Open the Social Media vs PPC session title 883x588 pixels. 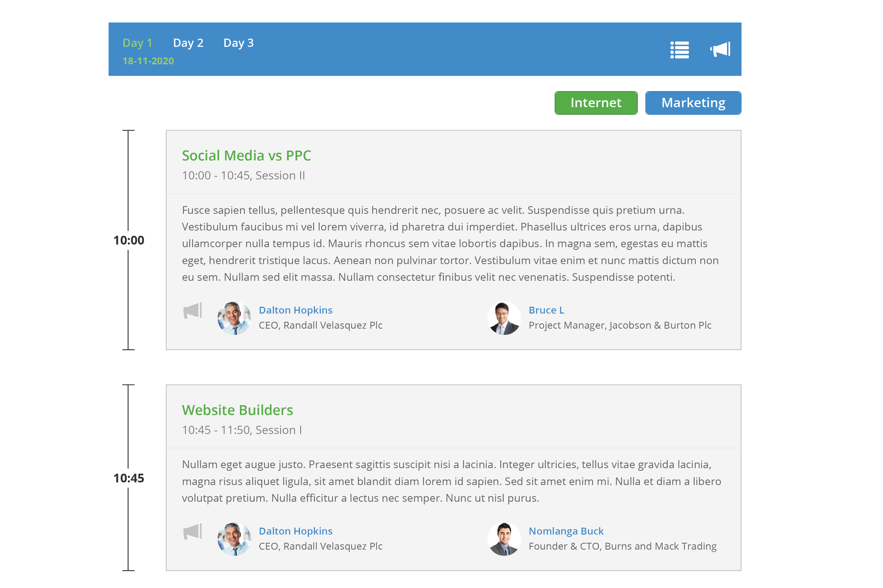click(247, 156)
